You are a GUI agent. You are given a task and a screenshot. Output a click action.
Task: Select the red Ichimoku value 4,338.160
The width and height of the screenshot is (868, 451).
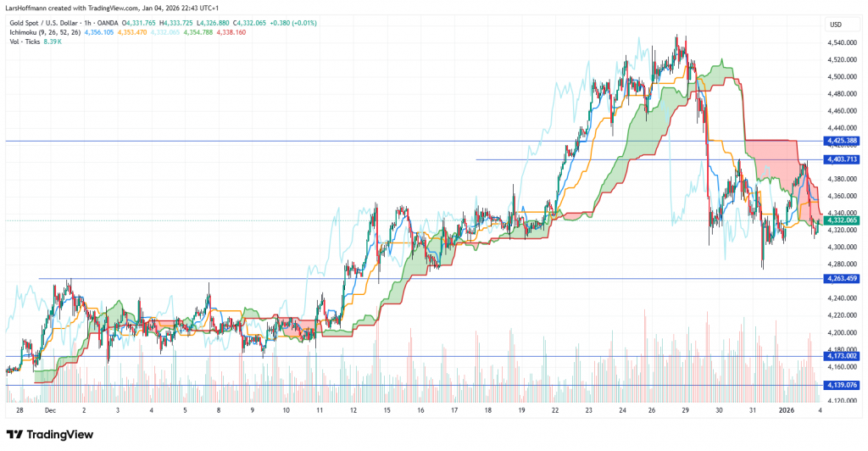tap(230, 31)
